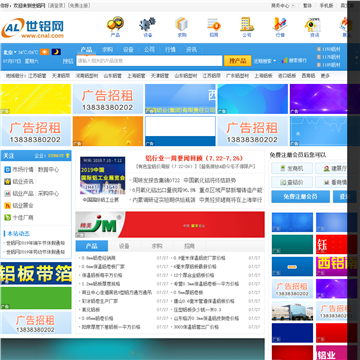Image resolution: width=360 pixels, height=360 pixels.
Task: Click the 发商机 button
Action: [x=292, y=168]
